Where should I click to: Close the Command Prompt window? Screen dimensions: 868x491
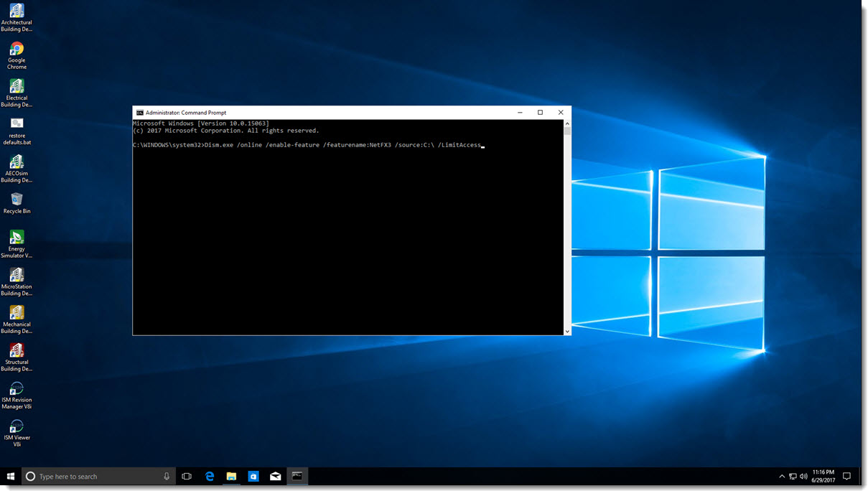(x=561, y=113)
